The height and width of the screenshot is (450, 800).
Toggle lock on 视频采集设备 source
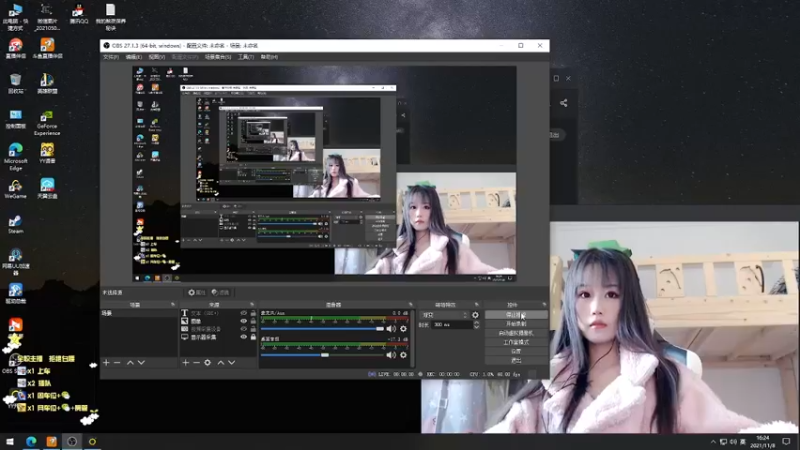point(253,329)
